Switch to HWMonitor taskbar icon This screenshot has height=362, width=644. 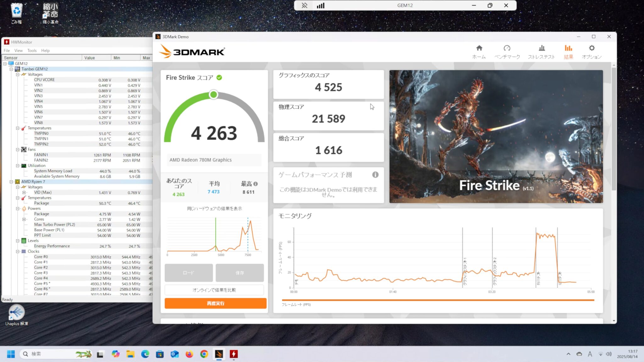point(234,354)
